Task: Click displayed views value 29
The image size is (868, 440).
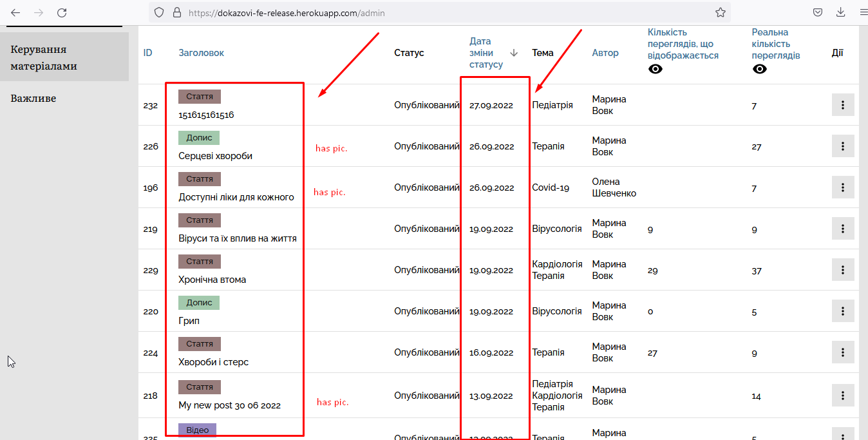Action: coord(653,270)
